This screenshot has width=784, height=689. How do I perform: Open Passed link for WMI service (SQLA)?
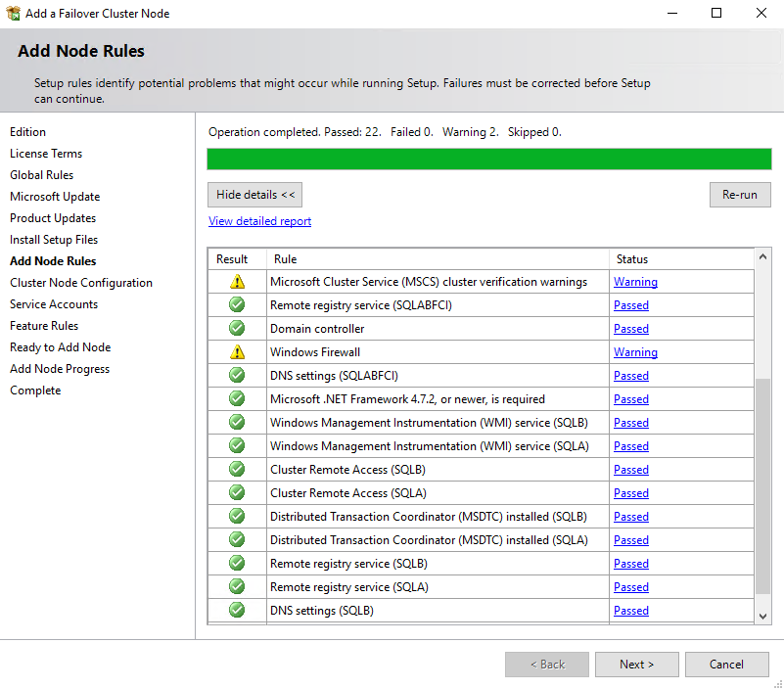click(x=631, y=446)
